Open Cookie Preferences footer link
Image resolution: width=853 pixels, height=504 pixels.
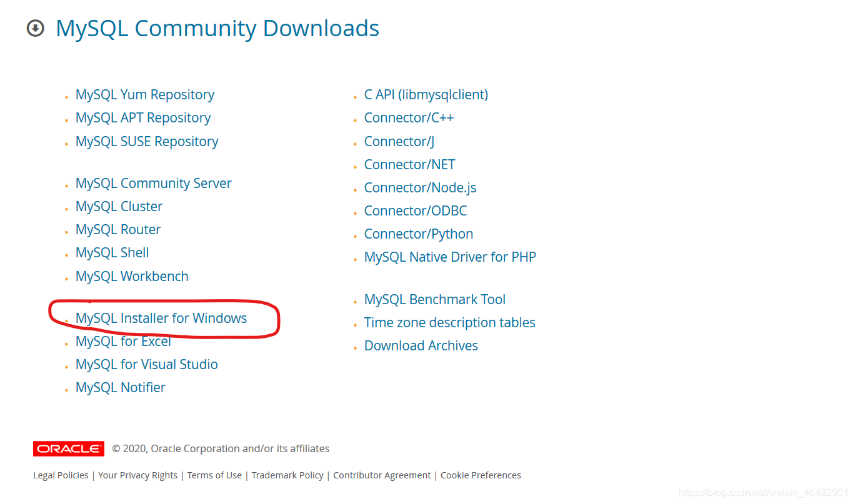(481, 475)
